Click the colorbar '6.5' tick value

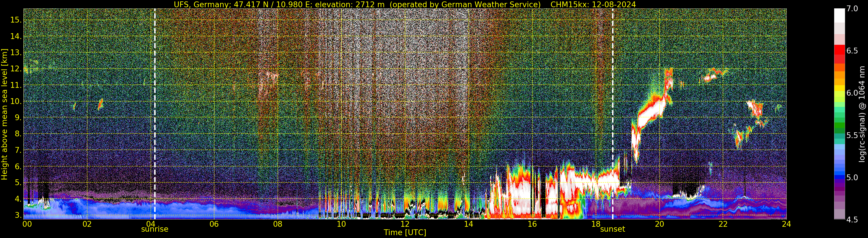pyautogui.click(x=852, y=51)
